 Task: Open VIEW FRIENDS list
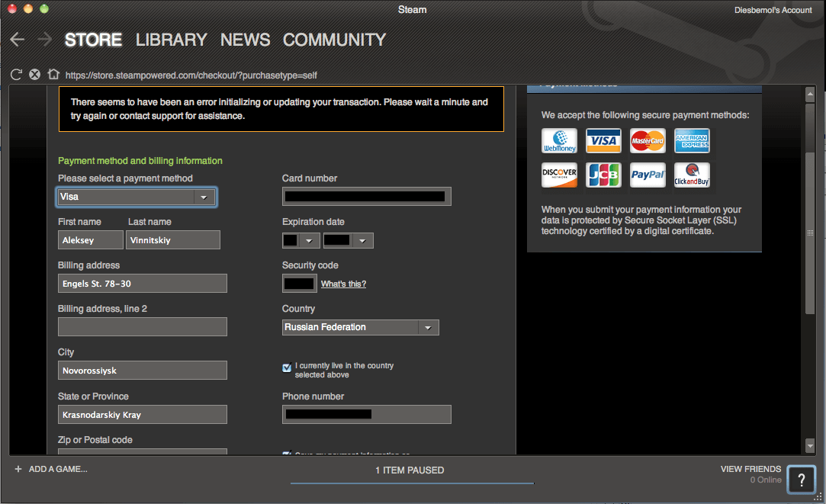[x=750, y=469]
